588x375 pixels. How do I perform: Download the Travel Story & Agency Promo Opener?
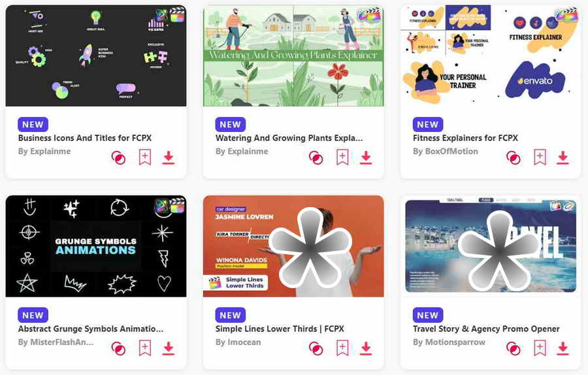coord(563,348)
